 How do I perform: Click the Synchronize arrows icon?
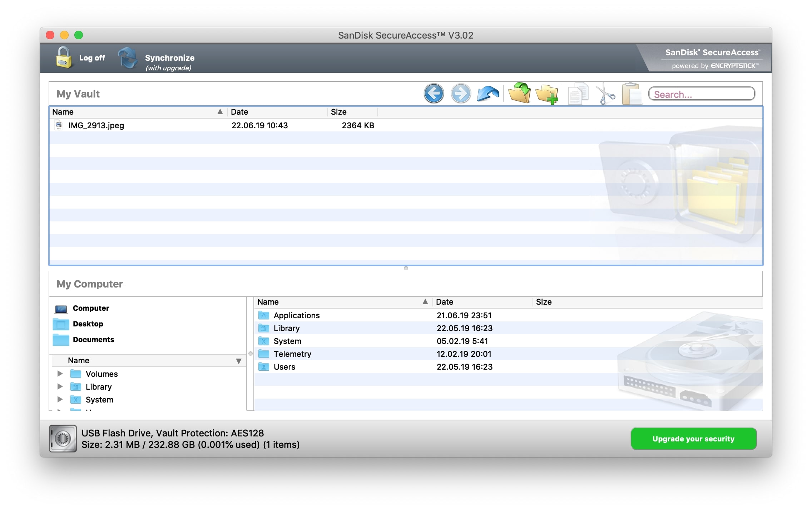[x=128, y=58]
